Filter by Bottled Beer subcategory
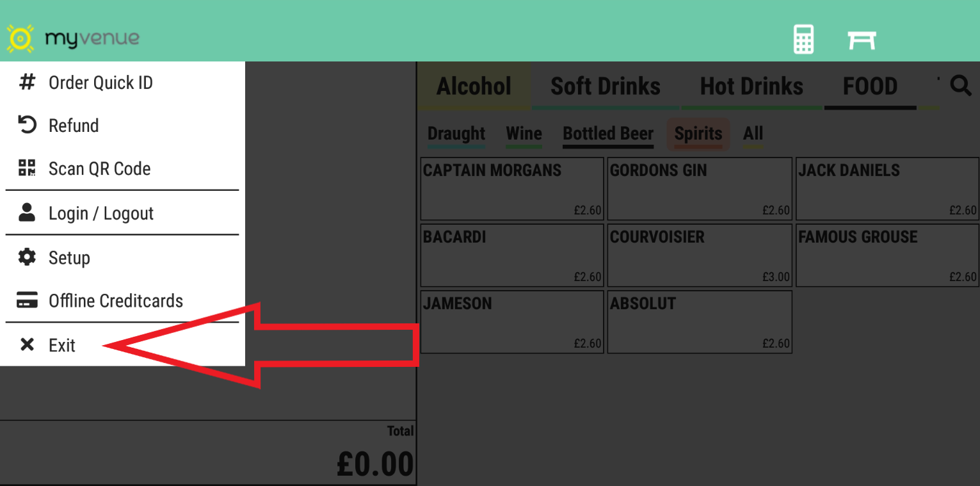This screenshot has width=980, height=486. [608, 134]
